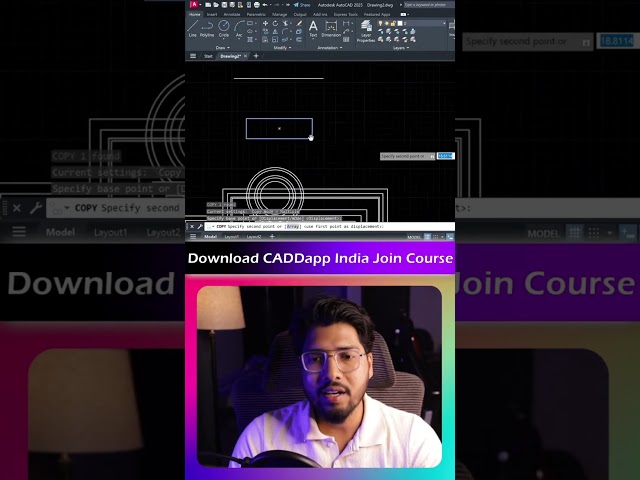The height and width of the screenshot is (480, 640).
Task: Toggle layer on/off light bulb
Action: click(x=380, y=23)
